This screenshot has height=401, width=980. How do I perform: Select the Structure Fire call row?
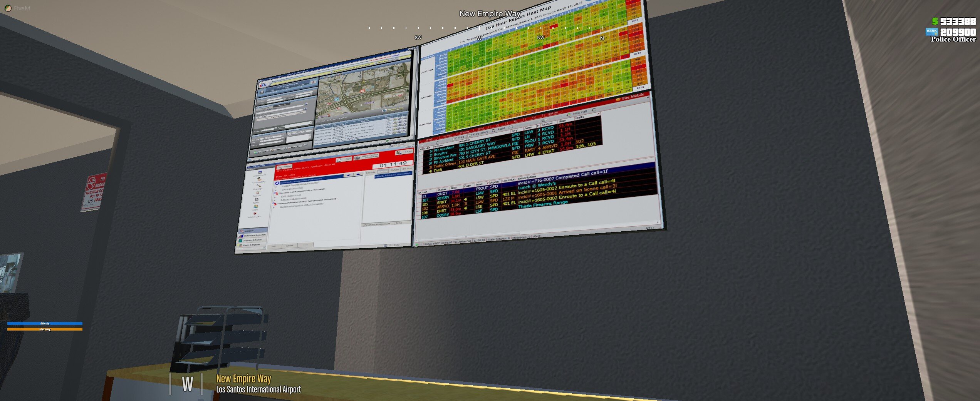(445, 157)
